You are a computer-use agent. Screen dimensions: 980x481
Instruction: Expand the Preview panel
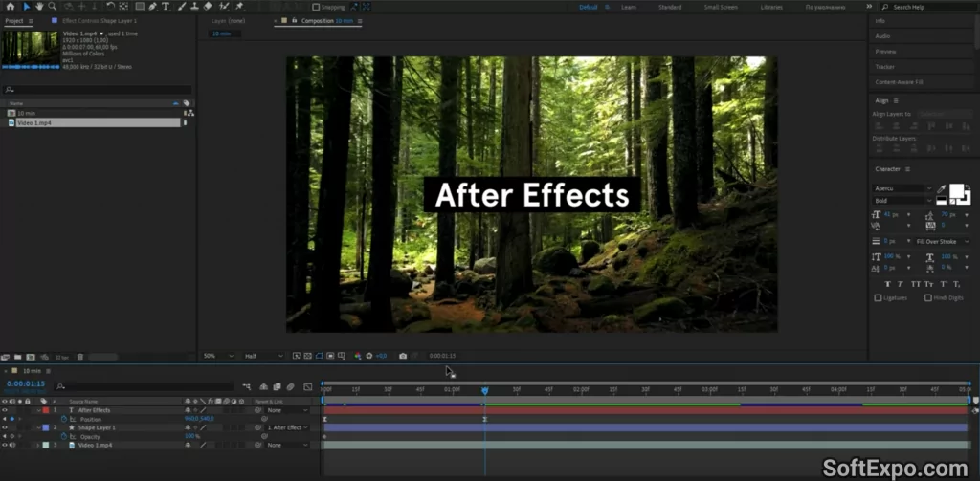885,52
